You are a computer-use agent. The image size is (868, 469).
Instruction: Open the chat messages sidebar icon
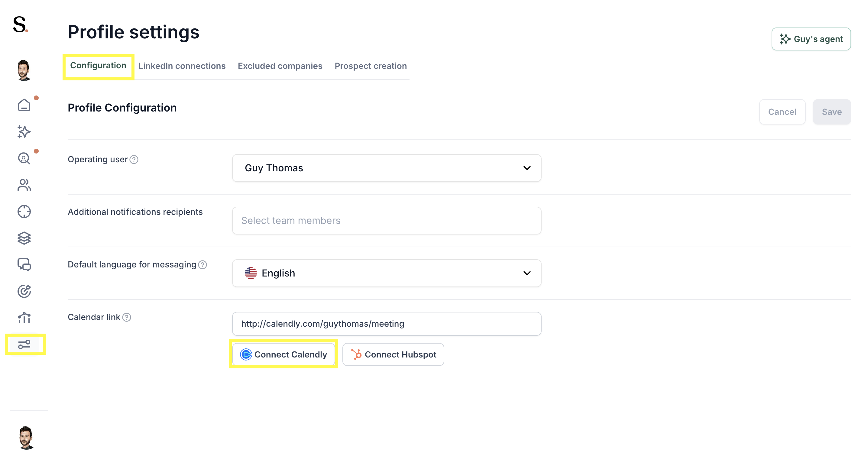(x=24, y=265)
